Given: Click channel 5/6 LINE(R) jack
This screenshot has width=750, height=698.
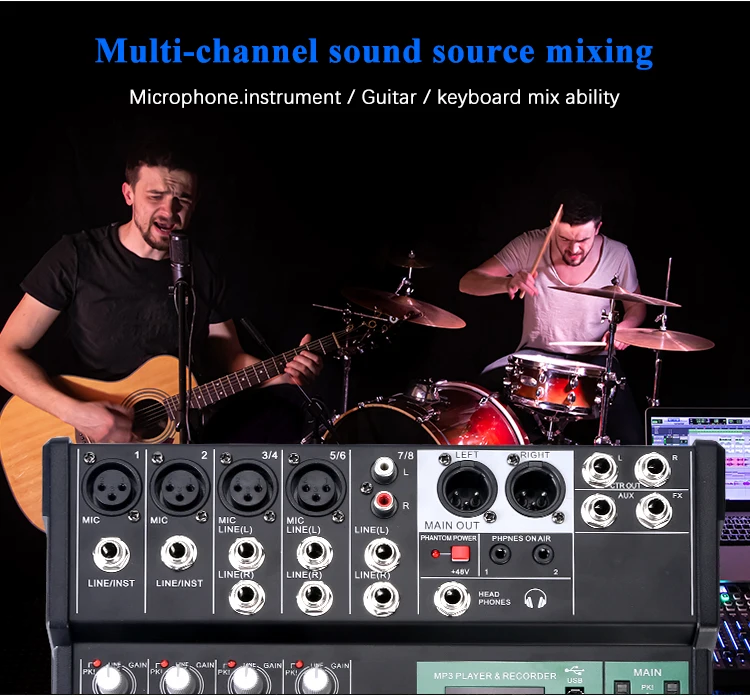Looking at the screenshot, I should tap(315, 597).
